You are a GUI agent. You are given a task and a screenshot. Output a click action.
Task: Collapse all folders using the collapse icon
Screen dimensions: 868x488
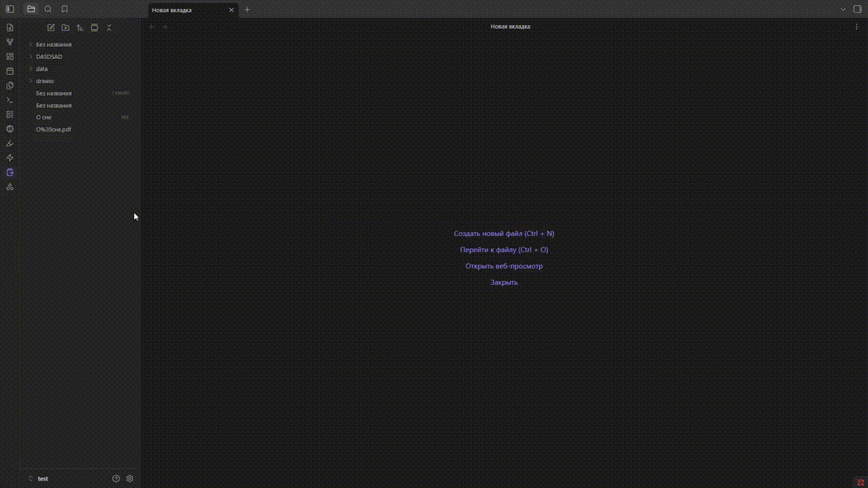tap(108, 27)
